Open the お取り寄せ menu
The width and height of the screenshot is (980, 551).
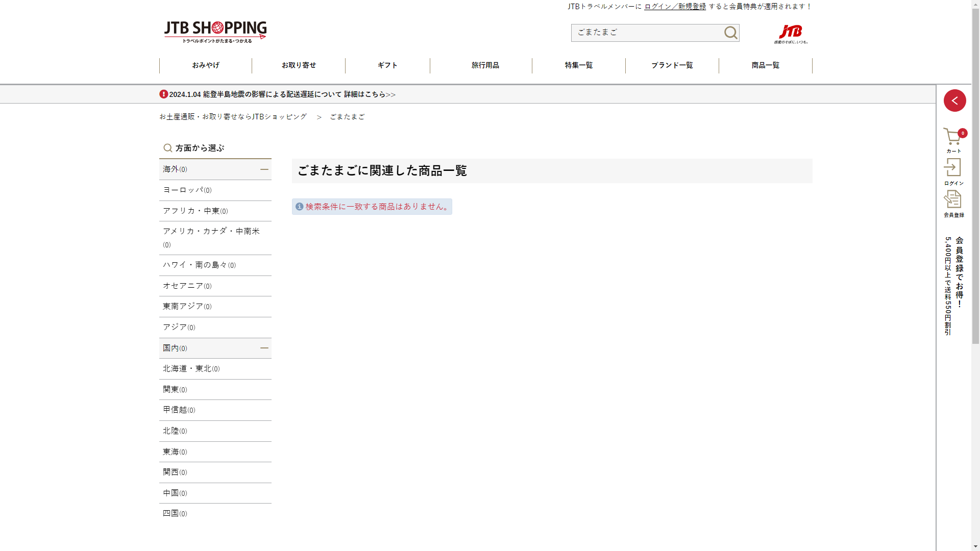coord(299,65)
